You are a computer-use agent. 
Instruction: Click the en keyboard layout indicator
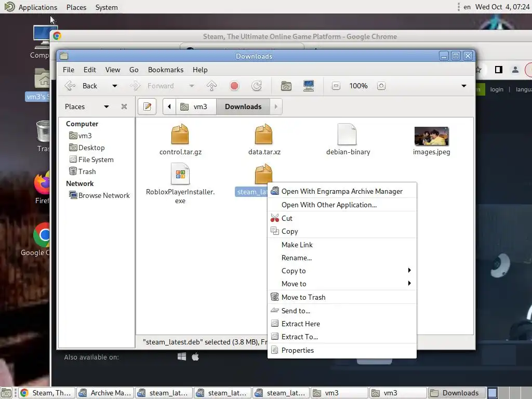[467, 7]
